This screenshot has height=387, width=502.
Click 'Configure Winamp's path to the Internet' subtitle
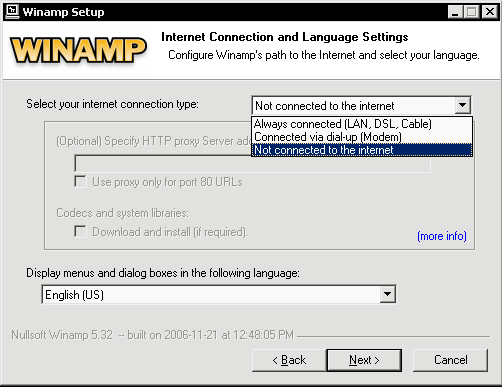point(324,55)
